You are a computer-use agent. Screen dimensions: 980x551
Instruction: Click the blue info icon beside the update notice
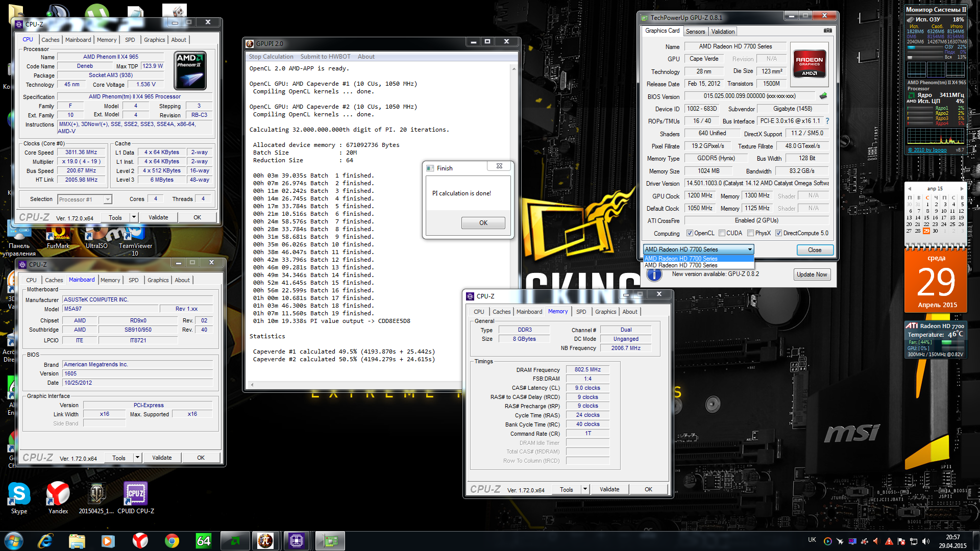pyautogui.click(x=654, y=274)
